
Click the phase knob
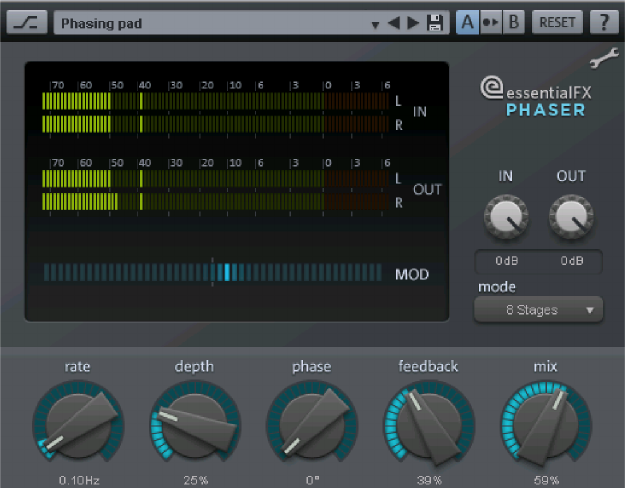pos(312,424)
